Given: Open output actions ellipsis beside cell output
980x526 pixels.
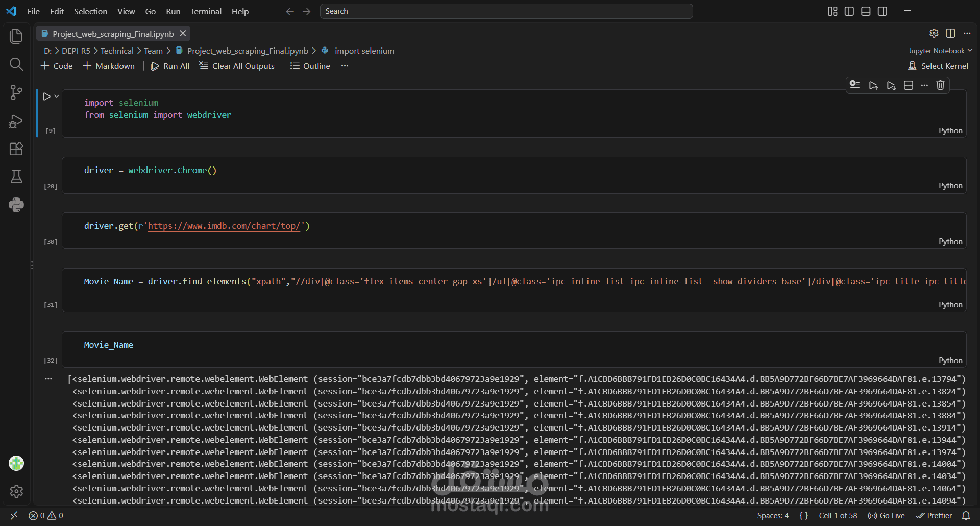Looking at the screenshot, I should (x=48, y=379).
